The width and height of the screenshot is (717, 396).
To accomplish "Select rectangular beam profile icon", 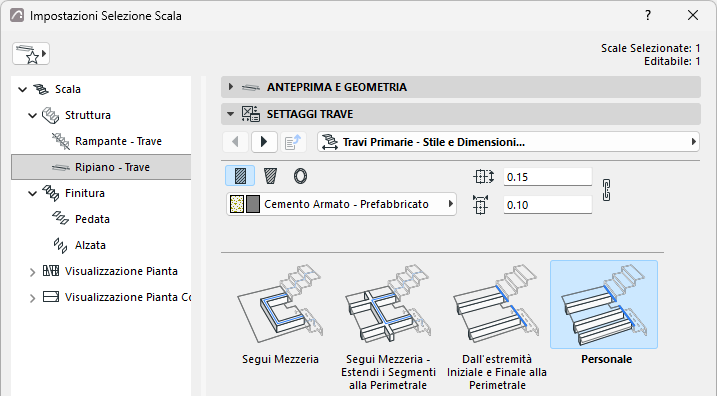I will tap(240, 176).
